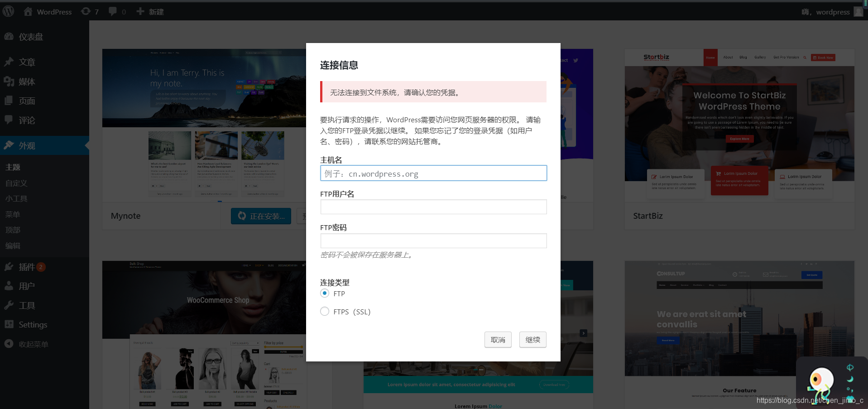Open 文章 posts menu
Screen dimensions: 868x409
(x=44, y=62)
